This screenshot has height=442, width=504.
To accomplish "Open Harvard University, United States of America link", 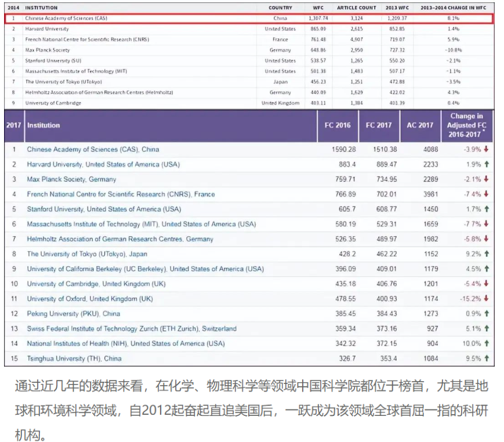I will point(103,164).
